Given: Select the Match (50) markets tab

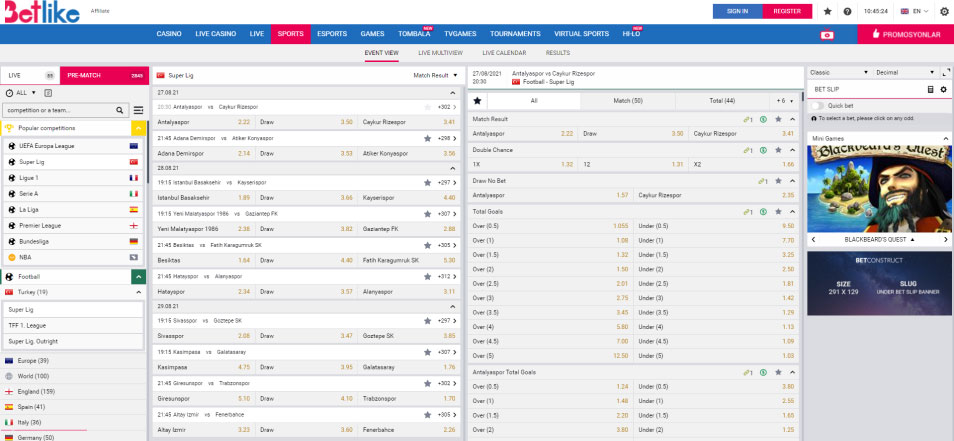Looking at the screenshot, I should [628, 101].
